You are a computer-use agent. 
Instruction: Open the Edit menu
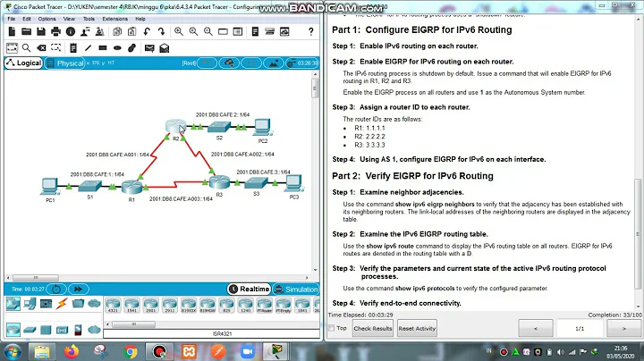click(x=27, y=19)
